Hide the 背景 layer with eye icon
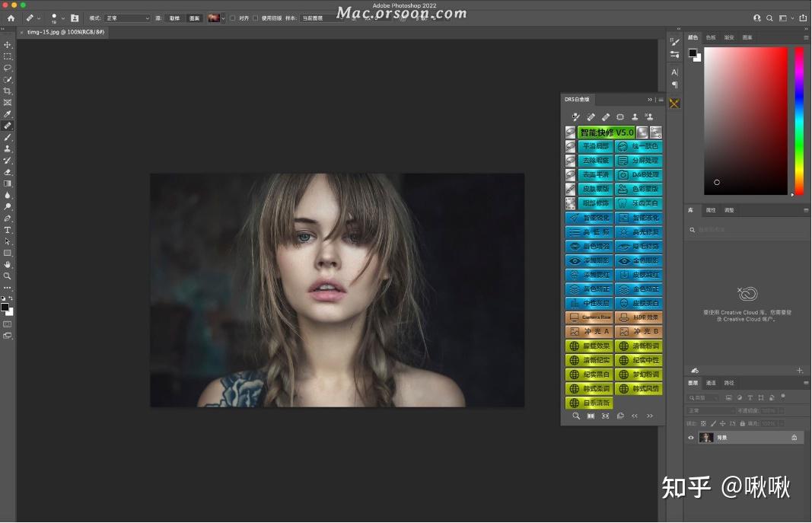812x523 pixels. (691, 438)
